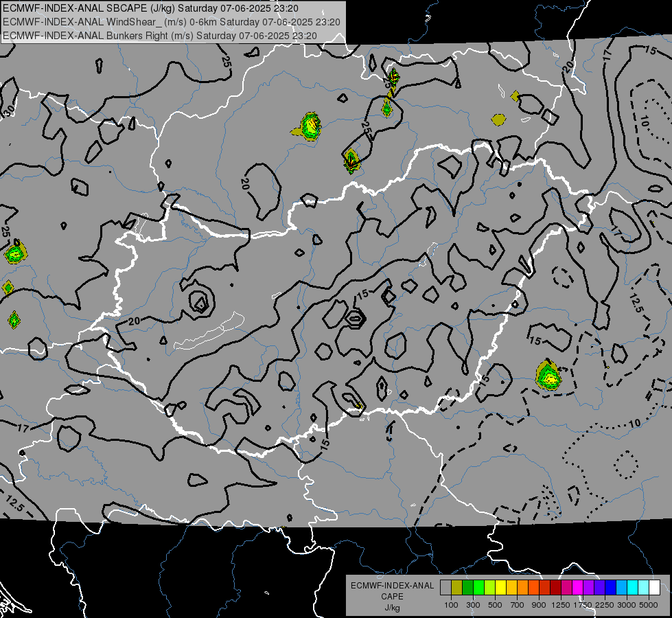The height and width of the screenshot is (618, 672).
Task: Click the CAPE label in the legend
Action: tap(392, 597)
